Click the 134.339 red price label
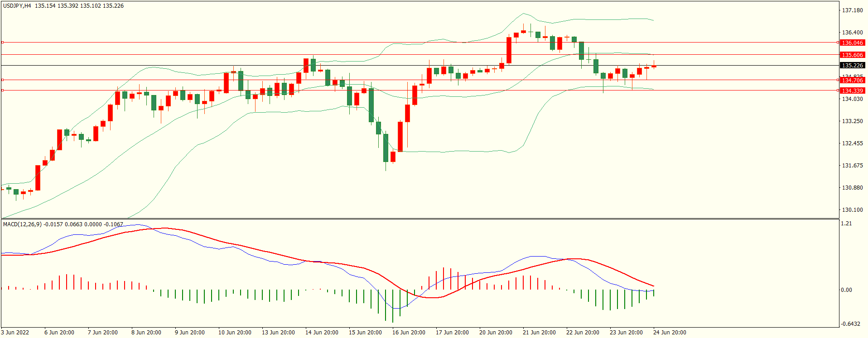Screen dimensions: 868x338 coord(852,90)
